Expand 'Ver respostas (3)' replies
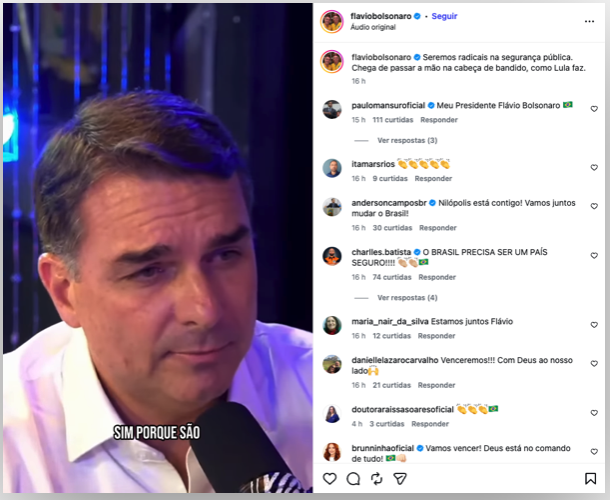 [407, 140]
